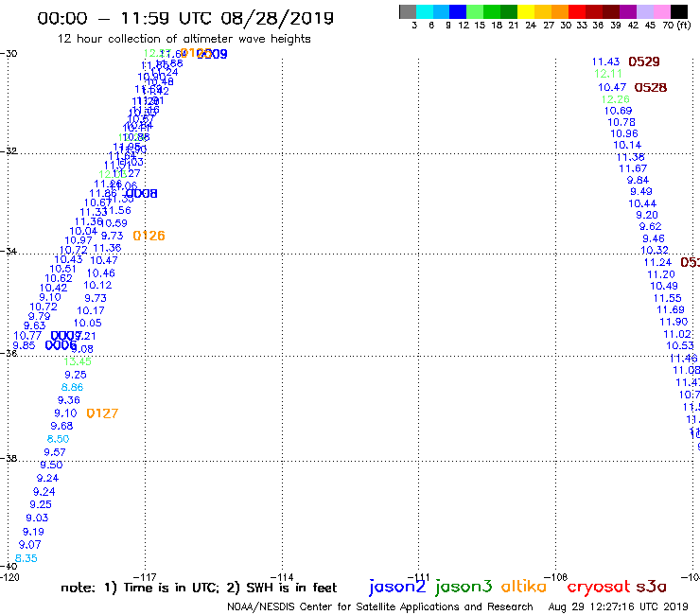Image resolution: width=700 pixels, height=615 pixels.
Task: Click the 10.12 wave height value
Action: 97,285
